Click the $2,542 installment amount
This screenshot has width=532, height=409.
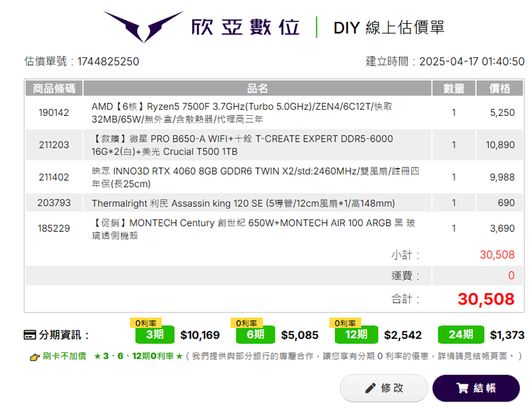coord(402,335)
